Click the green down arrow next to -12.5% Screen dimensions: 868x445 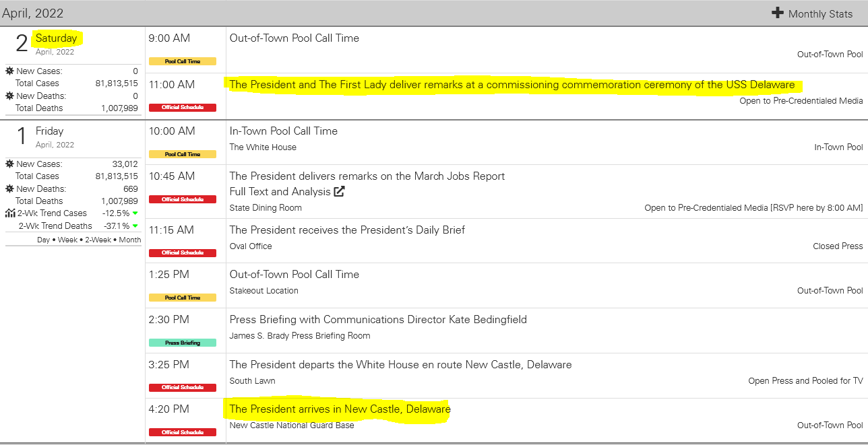(135, 213)
